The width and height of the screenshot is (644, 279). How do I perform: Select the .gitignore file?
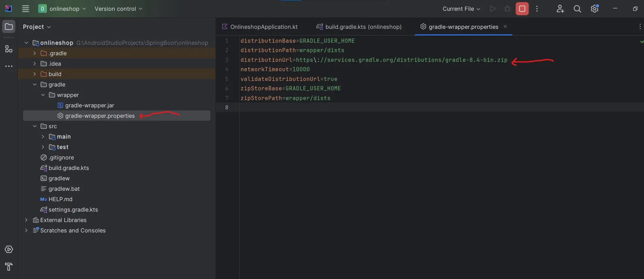[x=61, y=157]
